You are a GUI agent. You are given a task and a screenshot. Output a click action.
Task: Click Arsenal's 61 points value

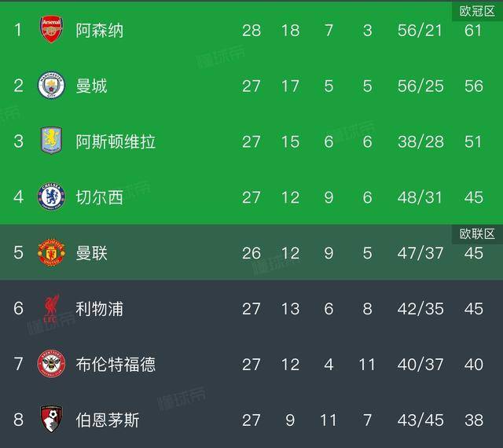[x=473, y=31]
